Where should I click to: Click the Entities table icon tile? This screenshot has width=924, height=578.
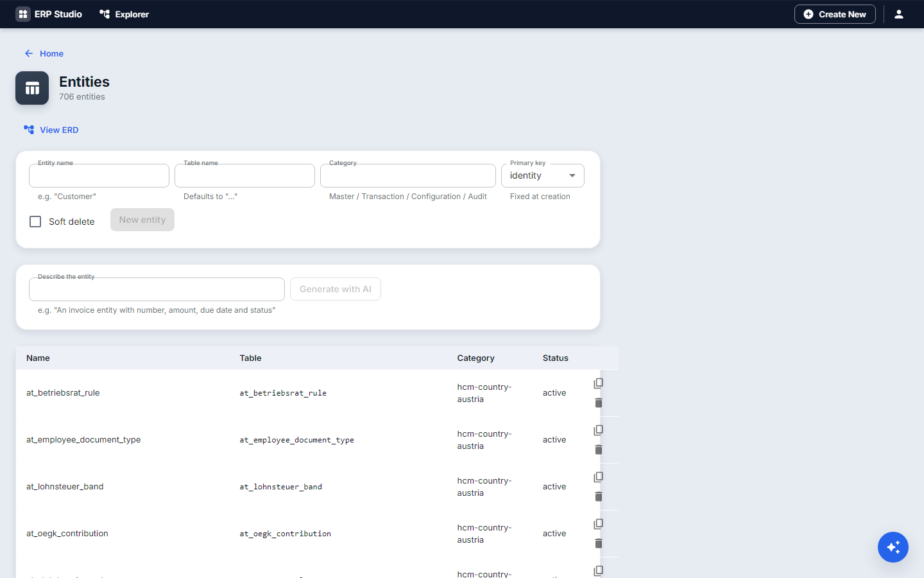pyautogui.click(x=32, y=88)
